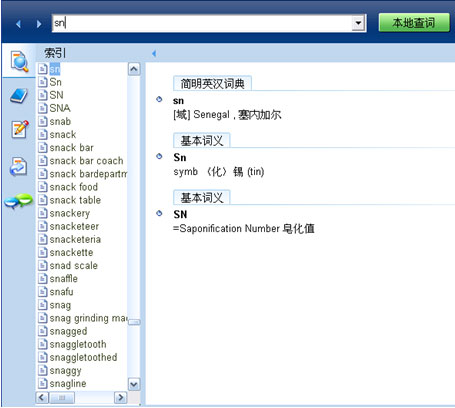
Task: Click the horizontal scrollbar right arrow
Action: point(120,397)
